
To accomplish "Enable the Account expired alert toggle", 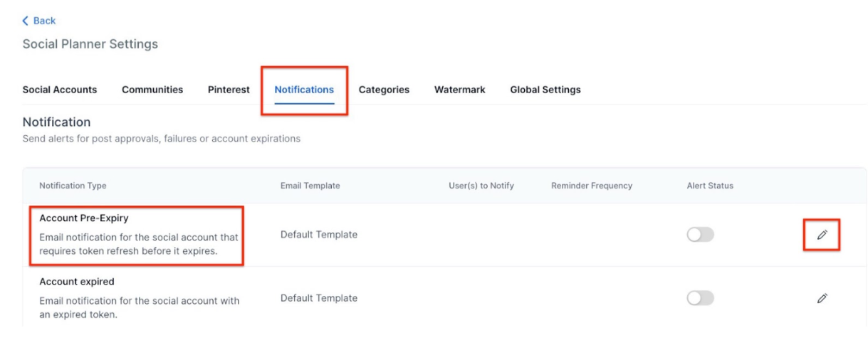I will coord(700,298).
